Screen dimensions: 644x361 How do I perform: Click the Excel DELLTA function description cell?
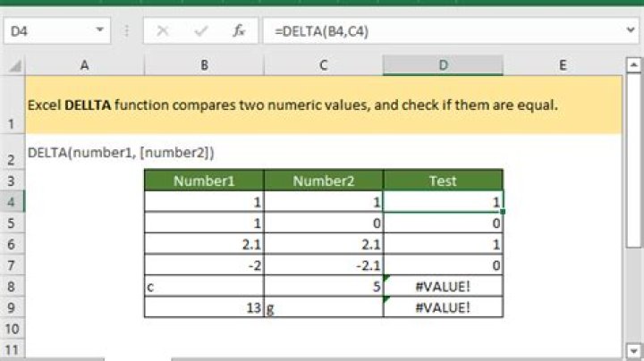click(x=324, y=105)
